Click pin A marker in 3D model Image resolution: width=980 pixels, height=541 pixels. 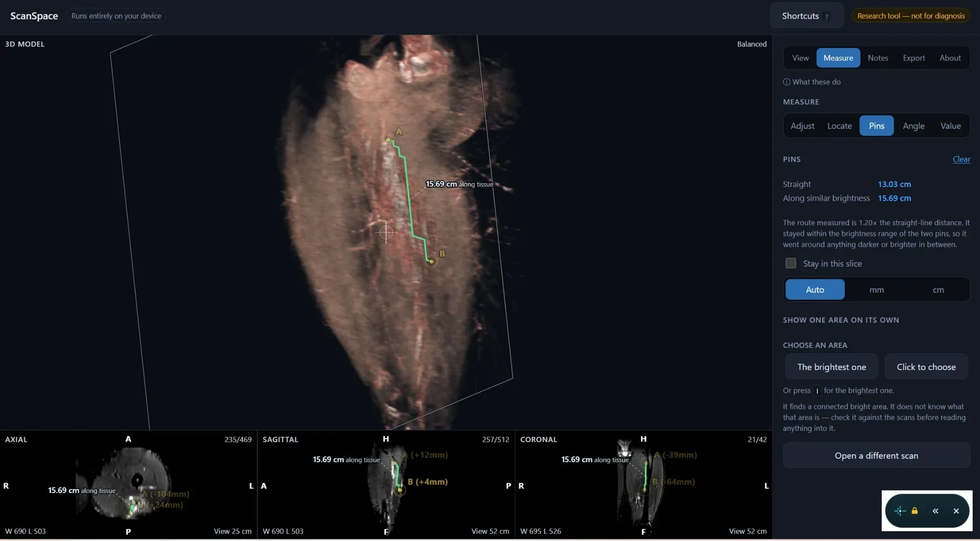[x=388, y=140]
